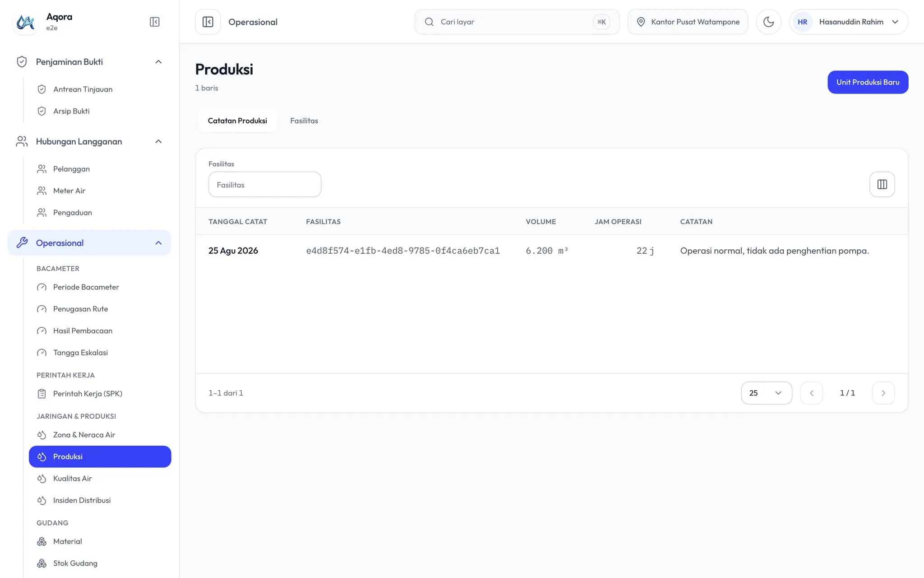Open Perintah Kerja (SPK)
Image resolution: width=924 pixels, height=578 pixels.
pyautogui.click(x=100, y=394)
